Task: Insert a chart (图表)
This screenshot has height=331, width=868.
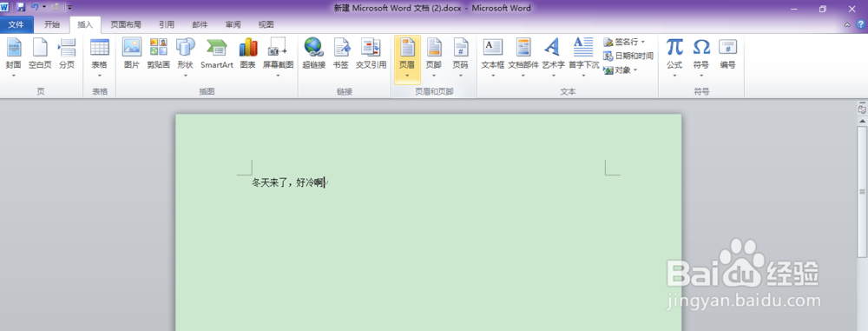Action: pyautogui.click(x=248, y=55)
